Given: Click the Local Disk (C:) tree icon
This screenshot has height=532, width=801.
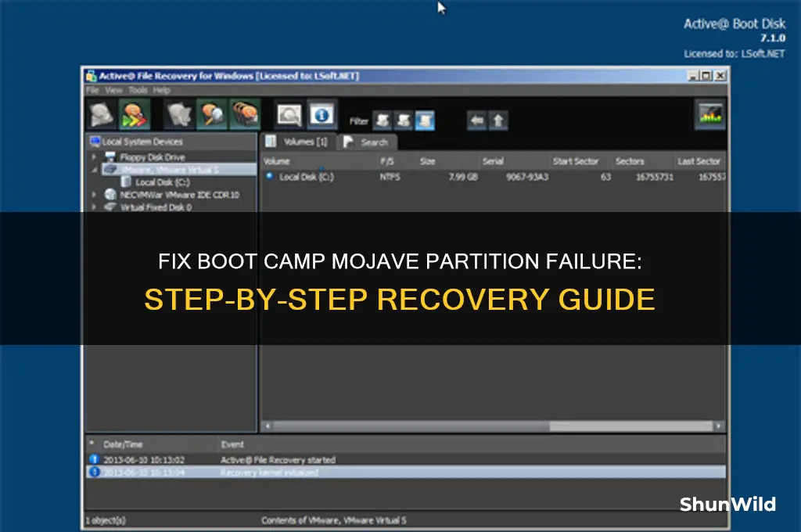Looking at the screenshot, I should coord(126,182).
